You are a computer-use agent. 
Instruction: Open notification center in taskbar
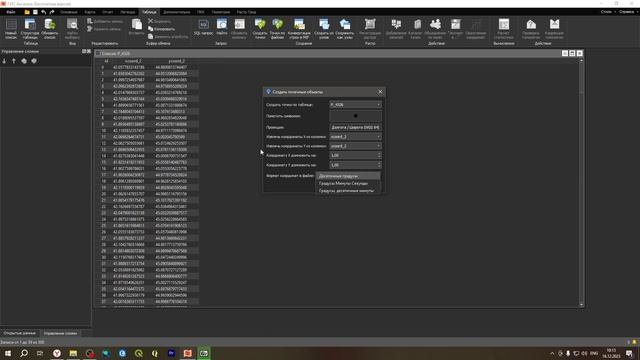pyautogui.click(x=629, y=353)
